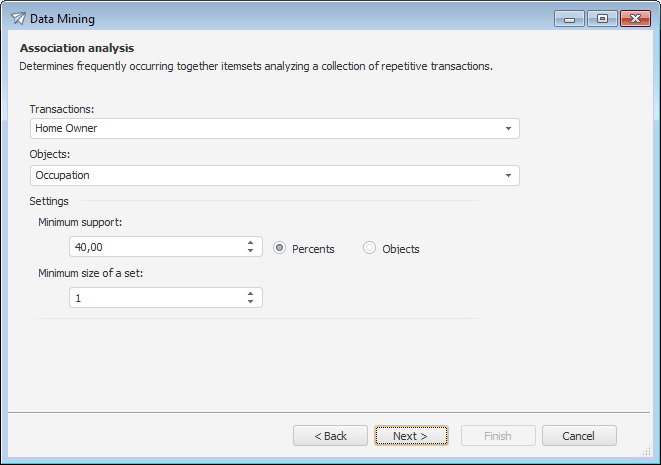661x465 pixels.
Task: Proceed with the Next button
Action: point(411,436)
